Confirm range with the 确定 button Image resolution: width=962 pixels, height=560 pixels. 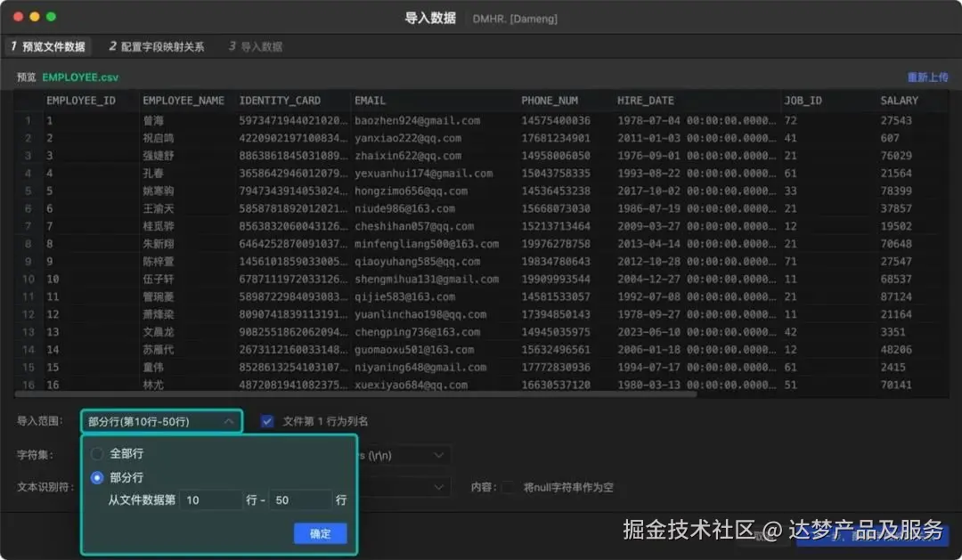[x=320, y=533]
